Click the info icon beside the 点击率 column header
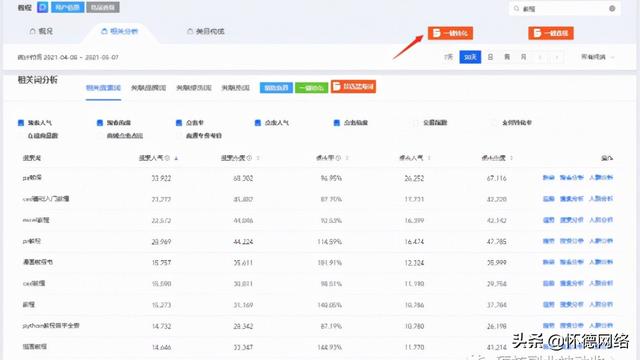The width and height of the screenshot is (640, 360). point(338,158)
